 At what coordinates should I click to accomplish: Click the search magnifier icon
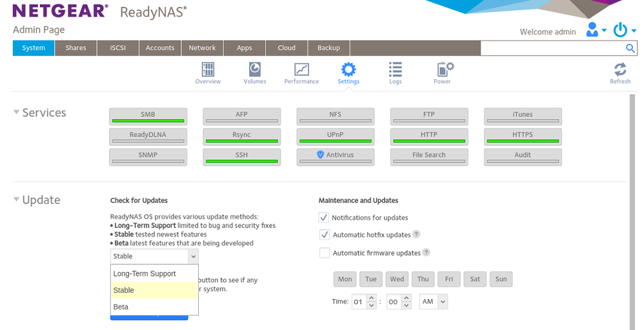(630, 48)
